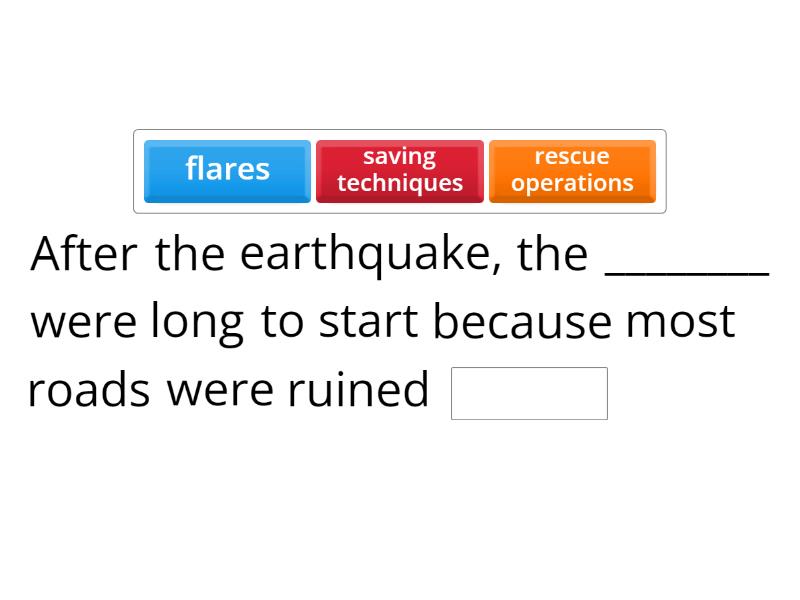This screenshot has height=600, width=800.
Task: Click the white drop target box
Action: 530,393
